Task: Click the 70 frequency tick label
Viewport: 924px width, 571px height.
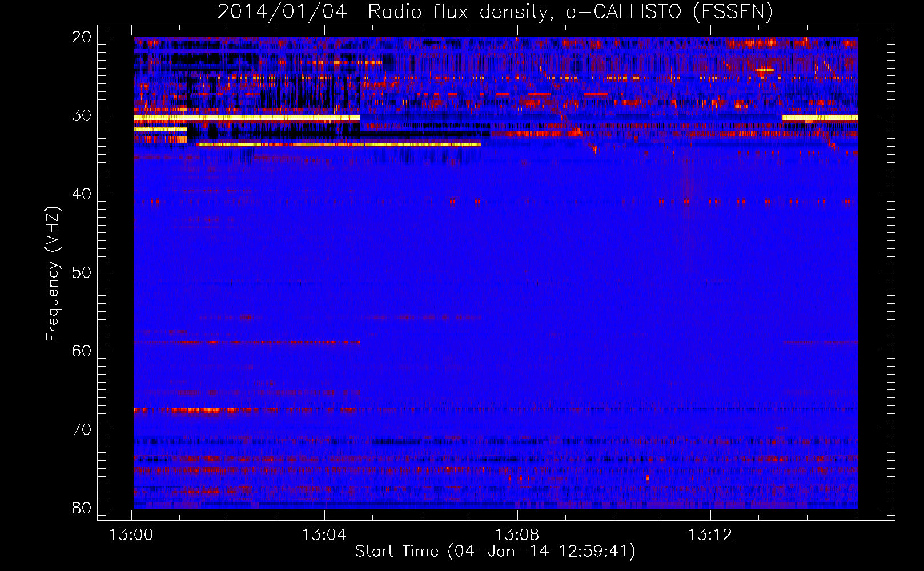Action: pos(82,429)
